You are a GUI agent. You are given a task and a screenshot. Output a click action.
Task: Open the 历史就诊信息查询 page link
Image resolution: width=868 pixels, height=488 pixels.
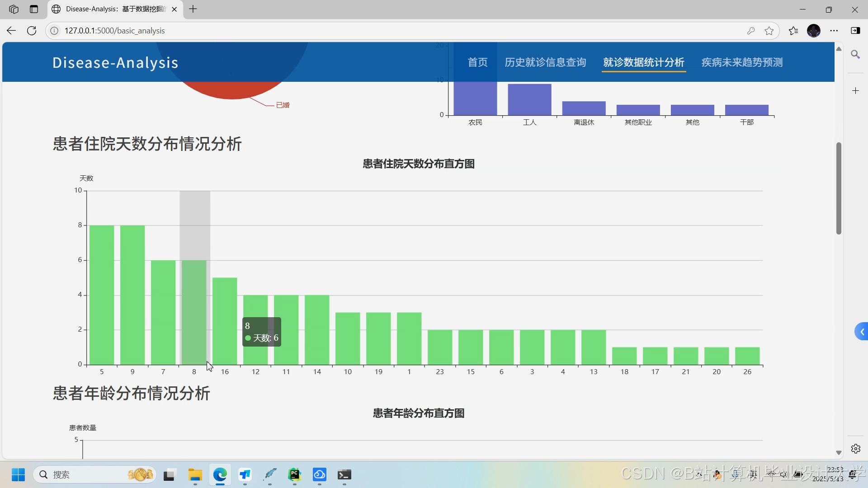point(545,62)
